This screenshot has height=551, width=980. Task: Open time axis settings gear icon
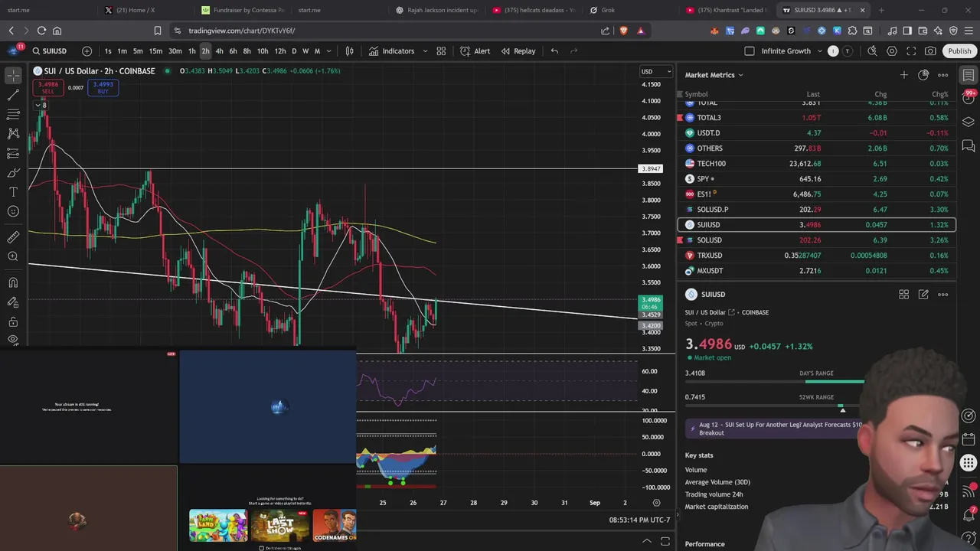[x=656, y=503]
